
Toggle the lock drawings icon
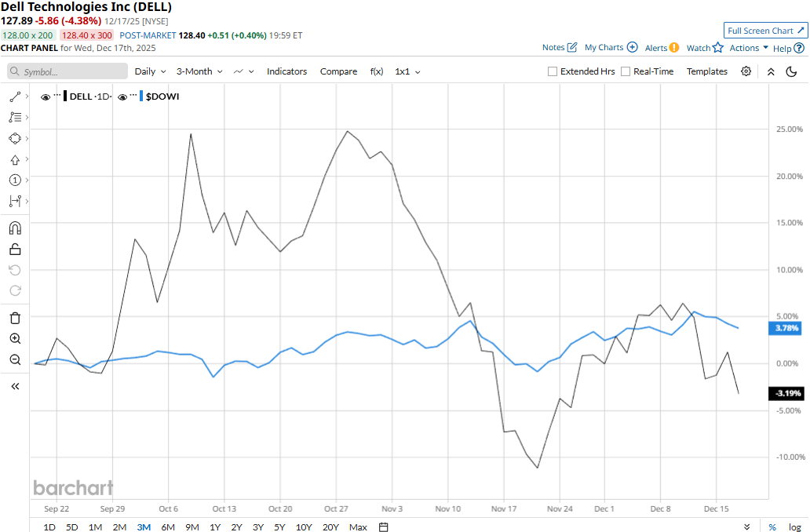click(x=15, y=250)
